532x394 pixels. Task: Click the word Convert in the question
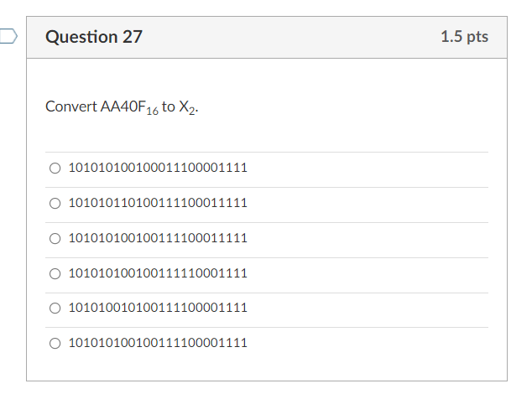[70, 106]
